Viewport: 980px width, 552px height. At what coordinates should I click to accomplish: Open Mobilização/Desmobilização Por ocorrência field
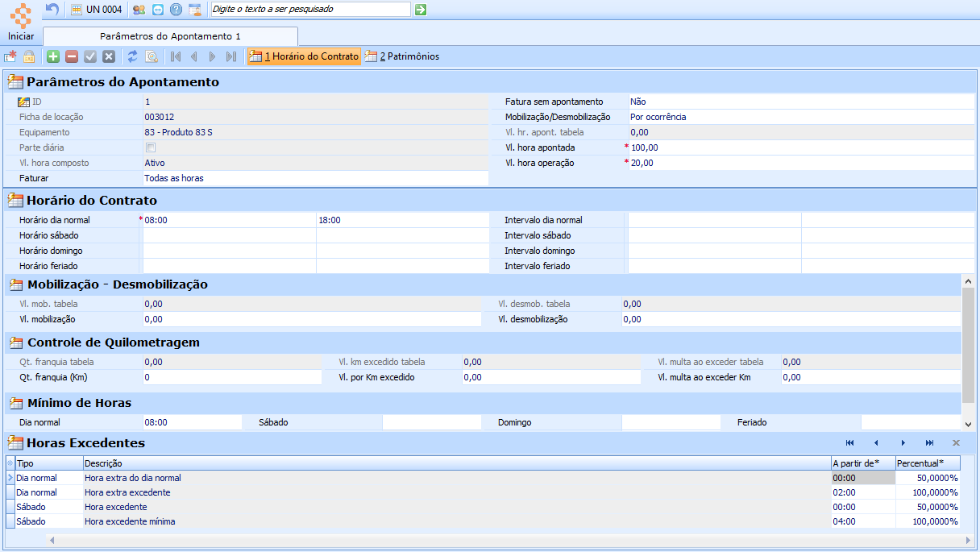coord(801,117)
